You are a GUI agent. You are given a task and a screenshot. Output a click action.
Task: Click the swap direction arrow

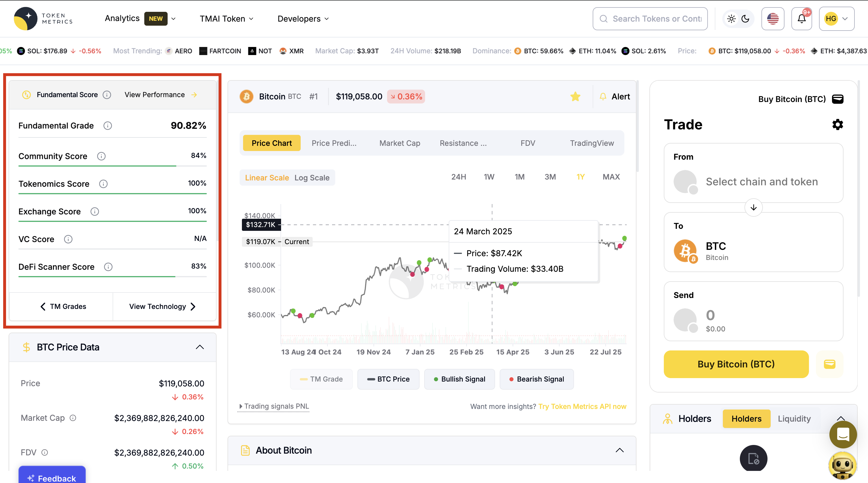coord(753,207)
